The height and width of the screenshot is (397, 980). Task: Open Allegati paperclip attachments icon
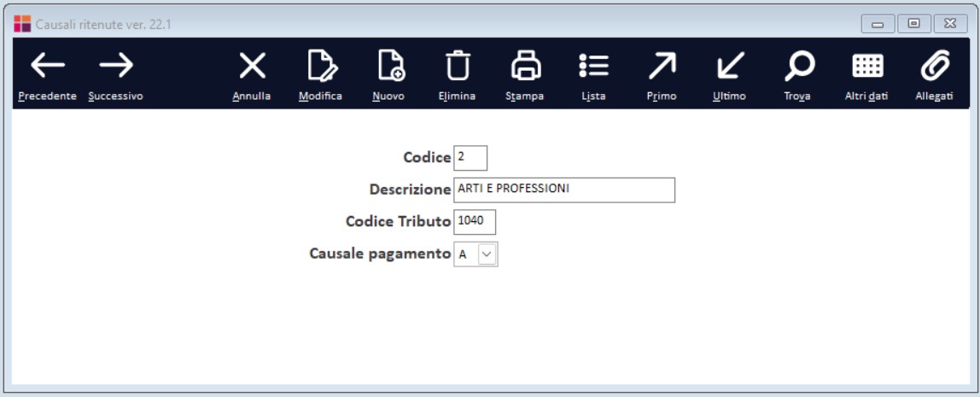coord(935,66)
